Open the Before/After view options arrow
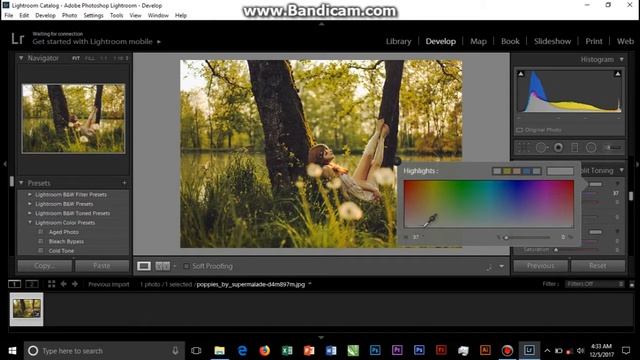Screen dimensions: 640x360 tap(175, 266)
